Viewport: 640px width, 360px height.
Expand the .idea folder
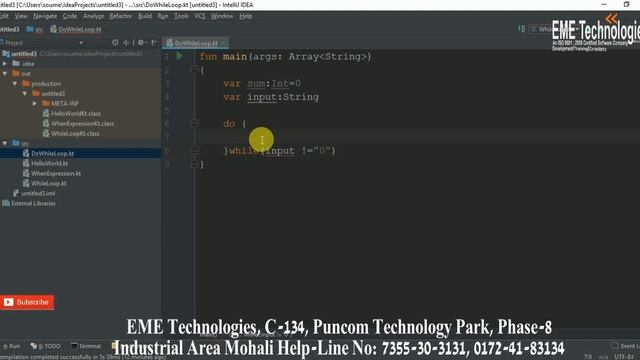(x=5, y=64)
